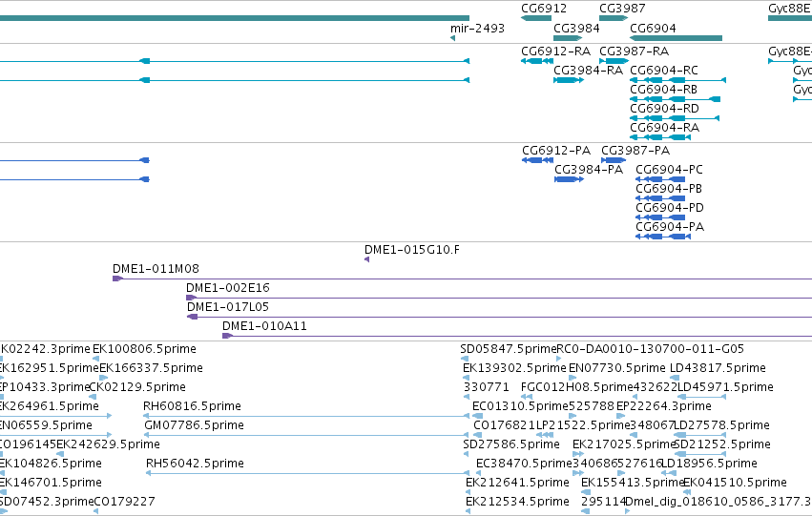The image size is (812, 516).
Task: Open the CG3987 gene label
Action: coord(622,9)
